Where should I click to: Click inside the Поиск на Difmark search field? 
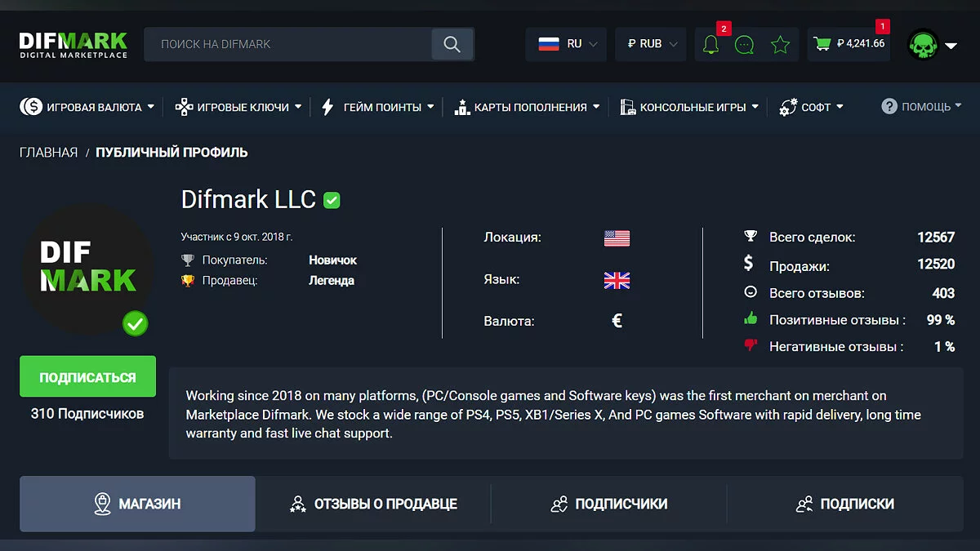click(287, 44)
